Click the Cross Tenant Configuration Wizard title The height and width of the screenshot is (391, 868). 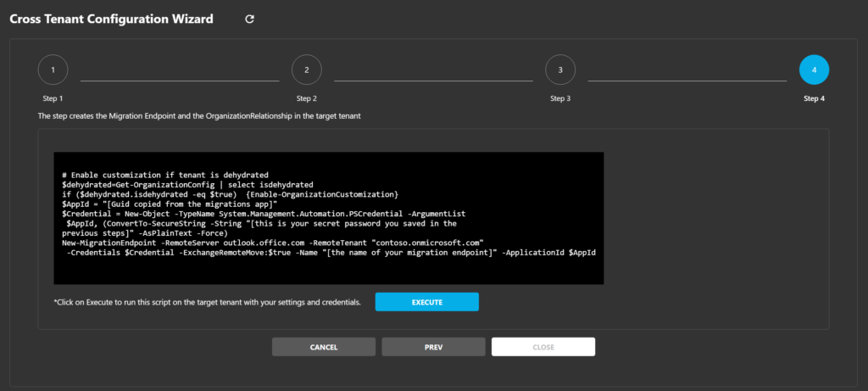click(x=111, y=19)
